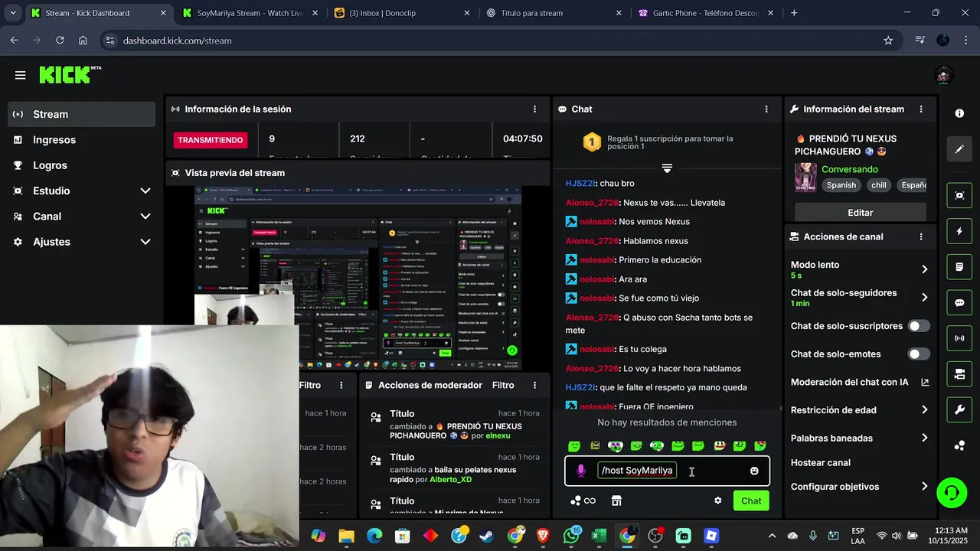Open a new browser tab
The image size is (980, 551).
(x=794, y=13)
